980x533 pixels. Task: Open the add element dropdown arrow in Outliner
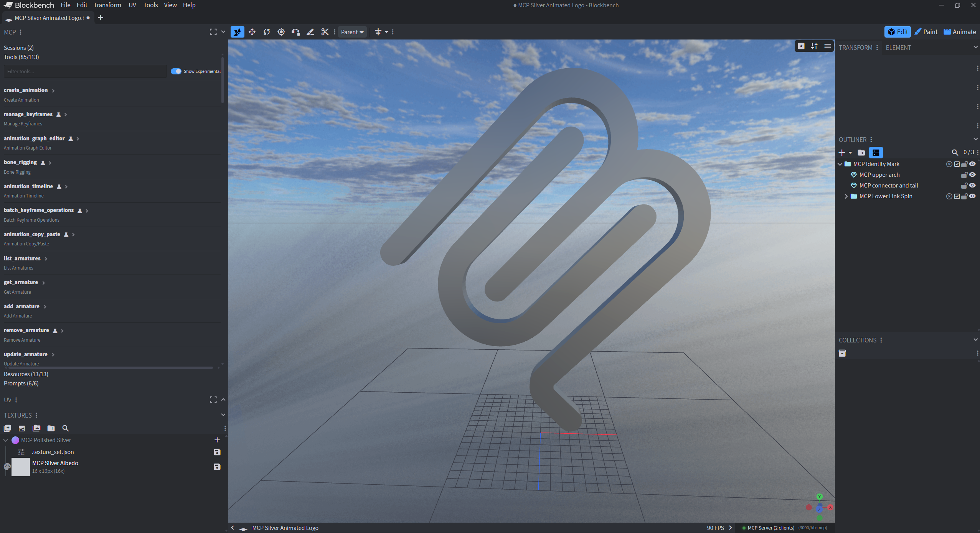pyautogui.click(x=851, y=153)
